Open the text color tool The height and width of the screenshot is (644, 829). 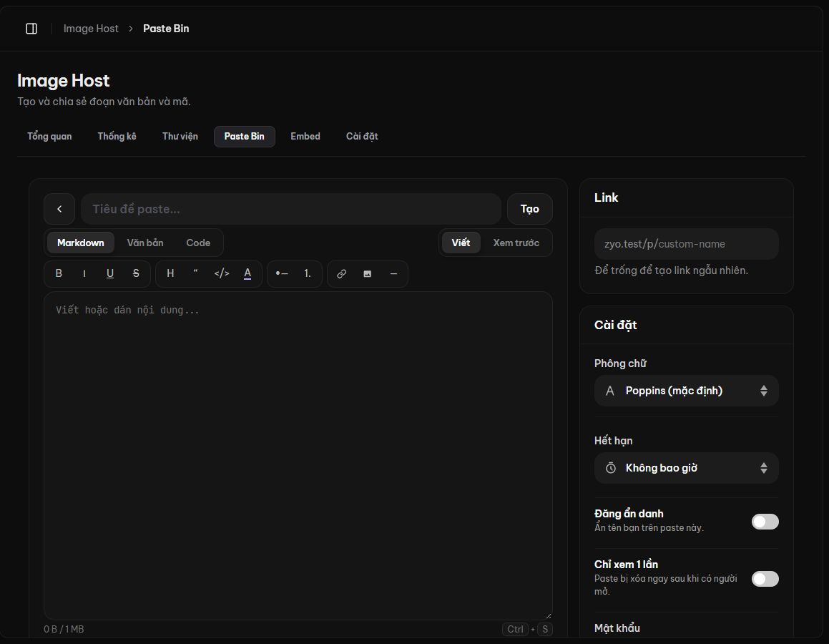(x=247, y=273)
